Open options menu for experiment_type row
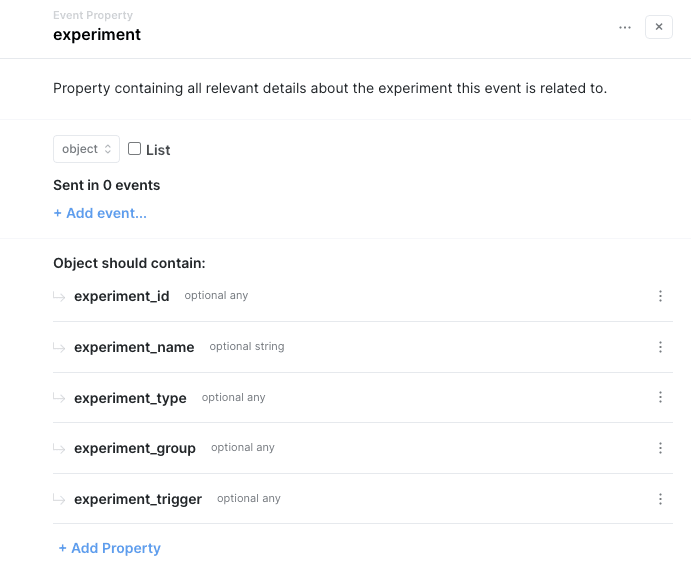691x581 pixels. coord(660,397)
